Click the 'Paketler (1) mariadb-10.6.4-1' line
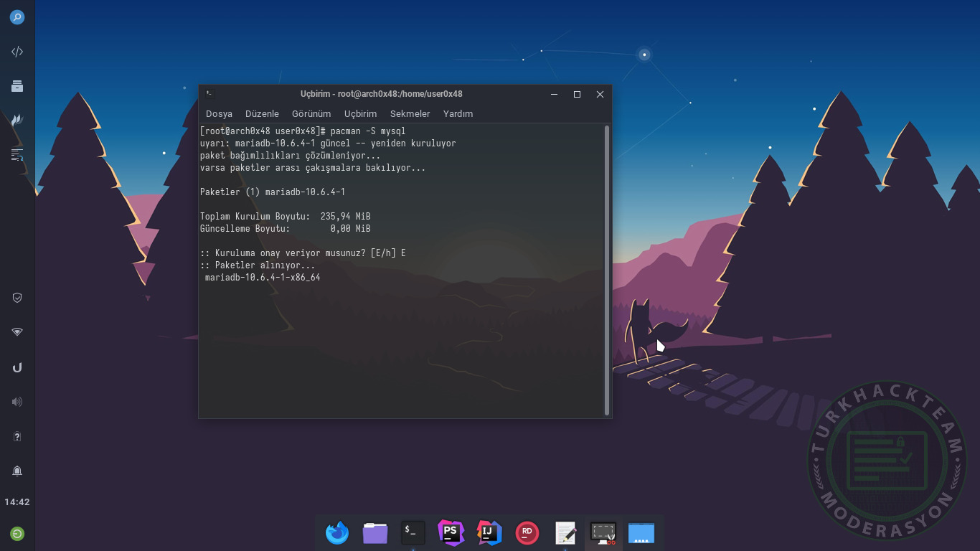Screen dimensions: 980x551 pos(273,192)
